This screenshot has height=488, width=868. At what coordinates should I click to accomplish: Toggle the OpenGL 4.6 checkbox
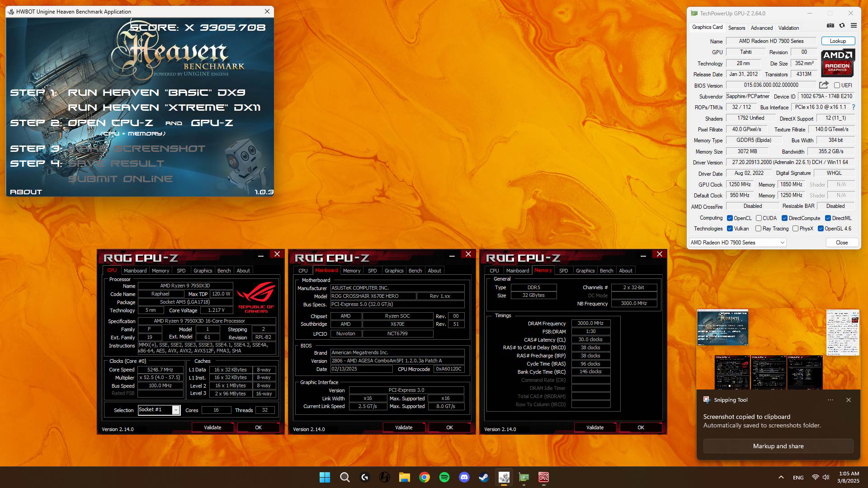point(821,229)
